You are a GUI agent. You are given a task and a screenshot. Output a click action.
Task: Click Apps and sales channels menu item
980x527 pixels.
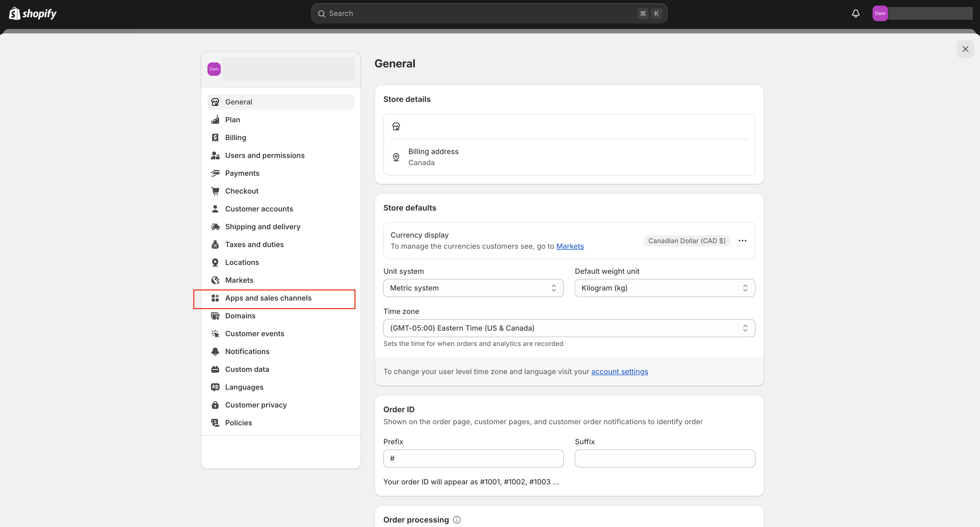click(x=268, y=298)
